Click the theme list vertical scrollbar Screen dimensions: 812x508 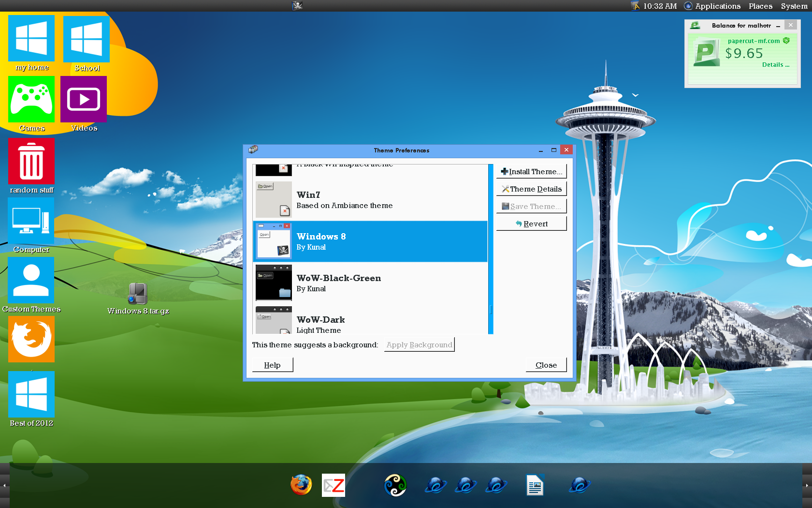coord(491,249)
